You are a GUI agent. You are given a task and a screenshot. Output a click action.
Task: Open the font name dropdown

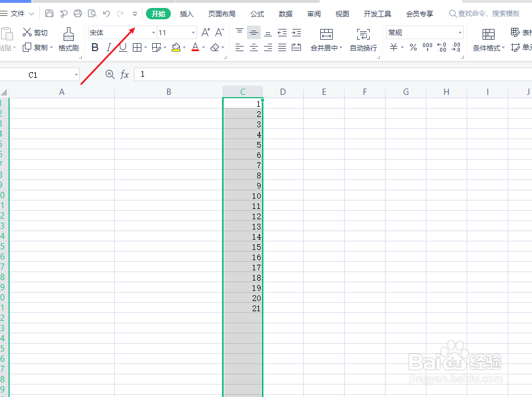(152, 32)
